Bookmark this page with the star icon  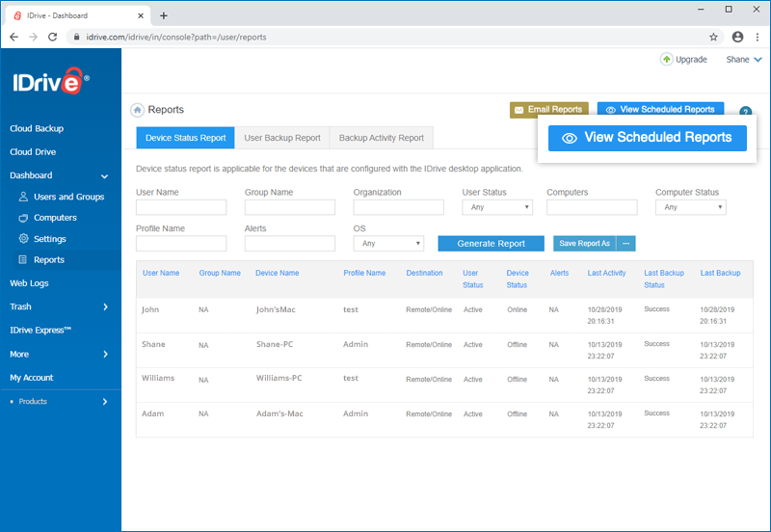(x=713, y=37)
